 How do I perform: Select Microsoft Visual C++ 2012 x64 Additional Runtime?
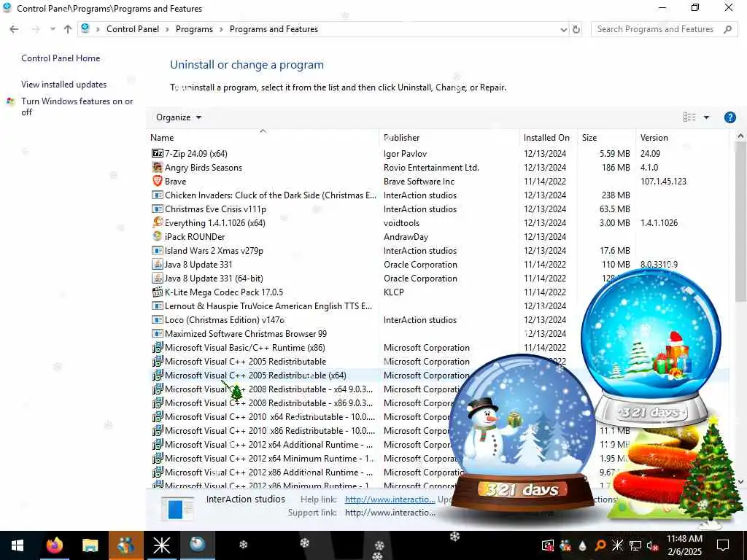click(268, 444)
